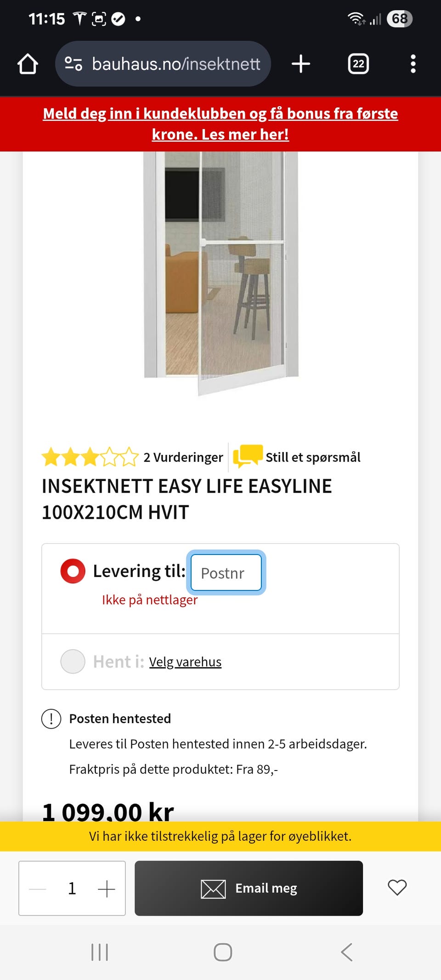
Task: Select the Levering til radio button
Action: coord(73,571)
